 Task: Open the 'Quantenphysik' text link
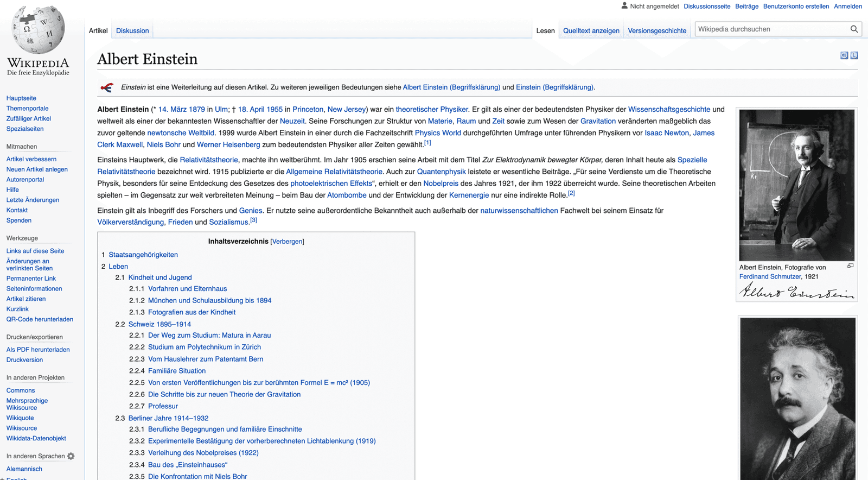pyautogui.click(x=441, y=172)
